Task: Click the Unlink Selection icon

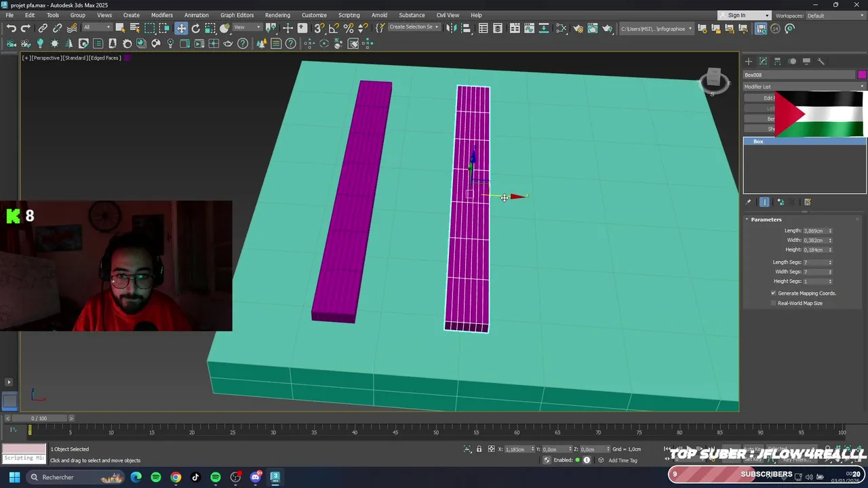Action: point(57,28)
